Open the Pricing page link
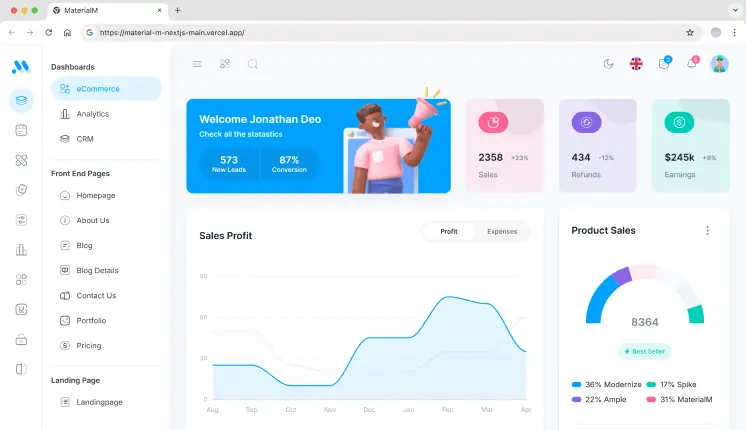The height and width of the screenshot is (430, 746). 89,346
